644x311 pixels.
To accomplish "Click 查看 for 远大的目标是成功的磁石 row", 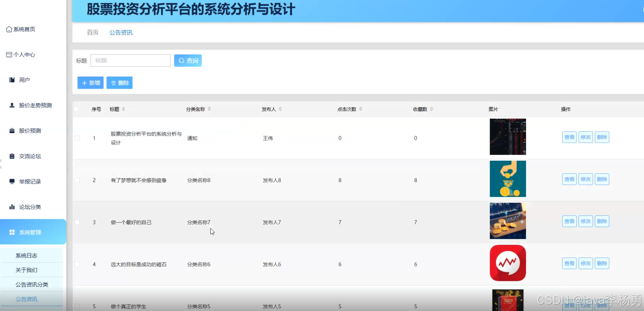I will [x=569, y=263].
